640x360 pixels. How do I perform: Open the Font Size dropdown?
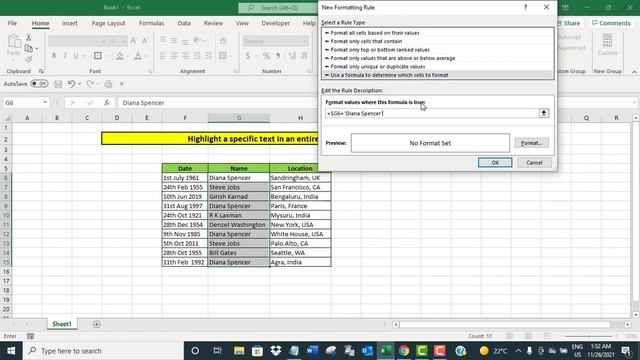point(124,41)
